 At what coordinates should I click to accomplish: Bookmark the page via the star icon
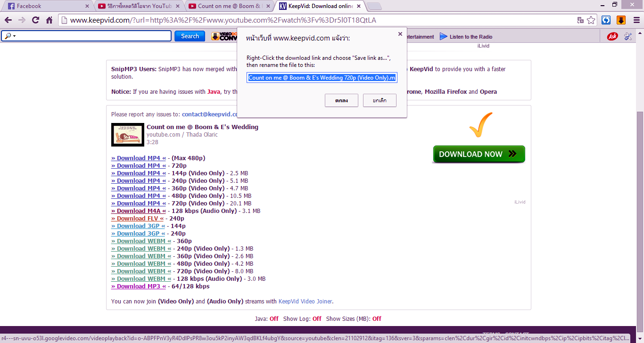591,20
